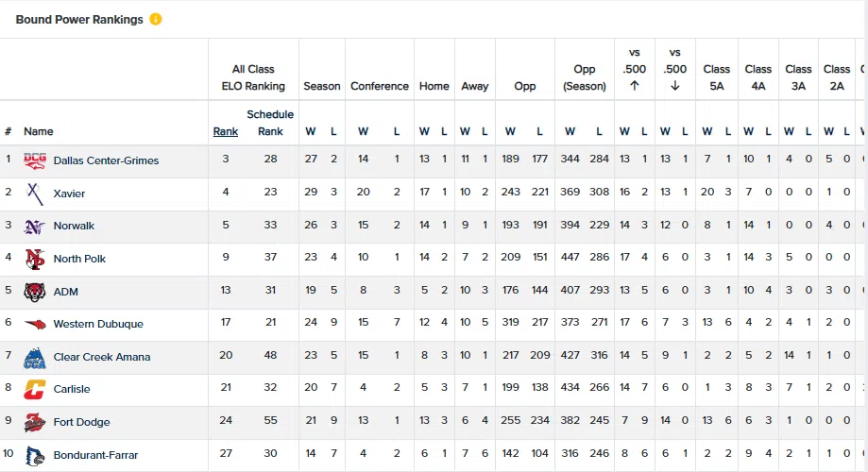This screenshot has width=868, height=472.
Task: Click the Bondurant-Farrar team logo
Action: [x=35, y=455]
